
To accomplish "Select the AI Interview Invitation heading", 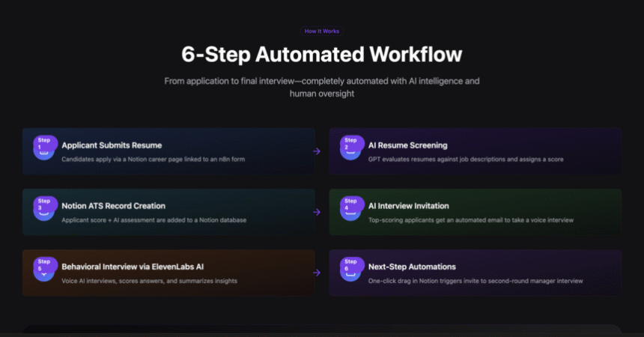I will tap(409, 206).
